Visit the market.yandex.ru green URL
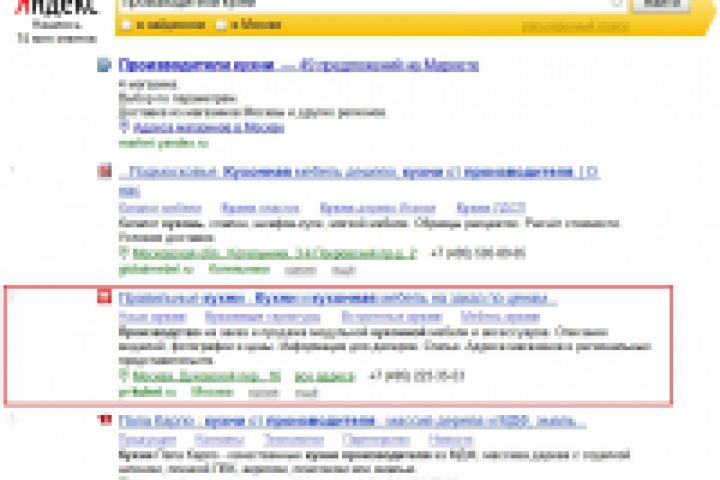Viewport: 720px width, 480px height. 163,143
